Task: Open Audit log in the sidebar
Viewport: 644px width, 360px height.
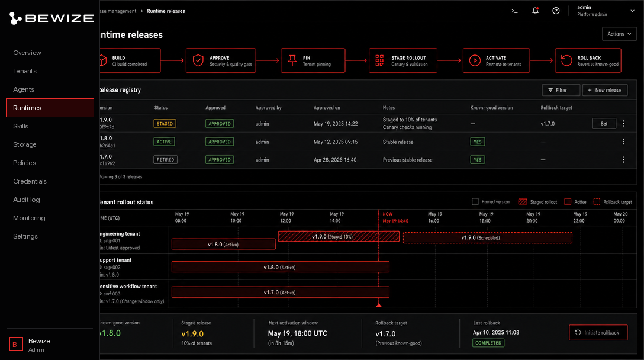Action: [x=26, y=200]
